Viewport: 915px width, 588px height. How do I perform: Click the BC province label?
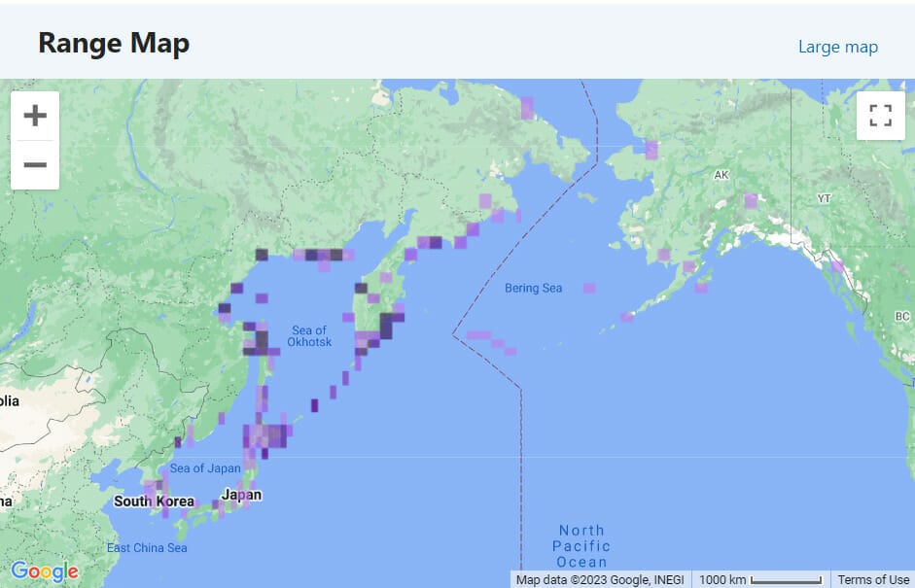click(x=901, y=316)
